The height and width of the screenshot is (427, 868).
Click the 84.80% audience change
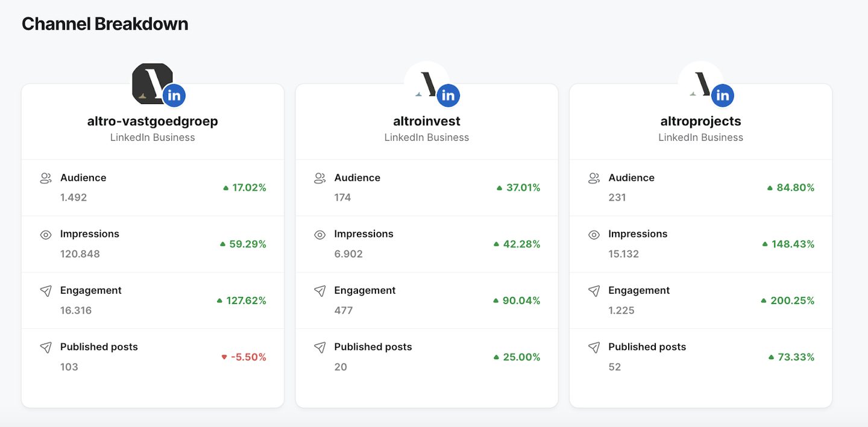coord(796,188)
